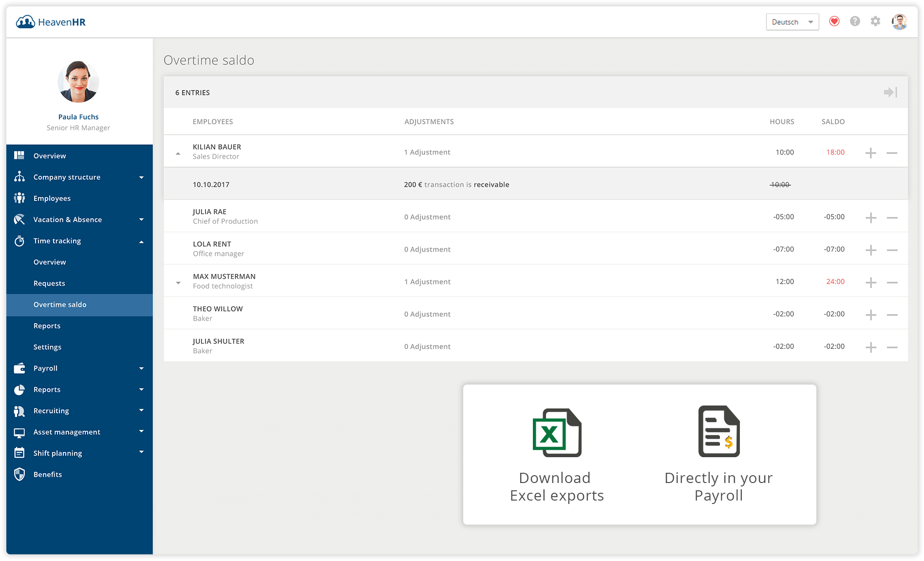Open the settings gear icon
The image size is (924, 561).
(875, 21)
